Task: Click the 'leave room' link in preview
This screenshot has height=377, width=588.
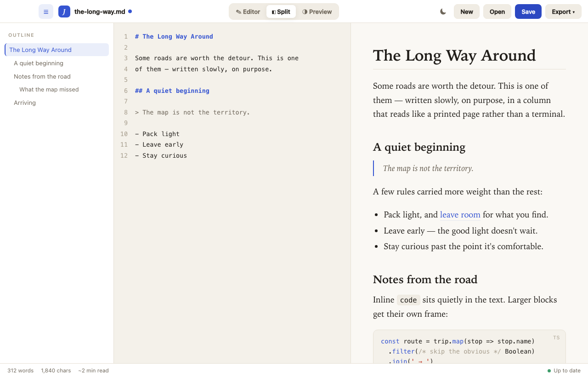Action: tap(460, 215)
